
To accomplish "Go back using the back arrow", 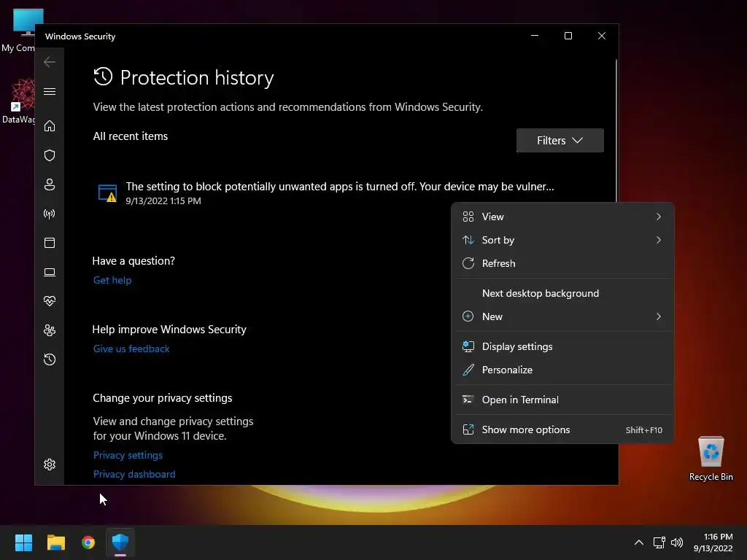I will 50,62.
